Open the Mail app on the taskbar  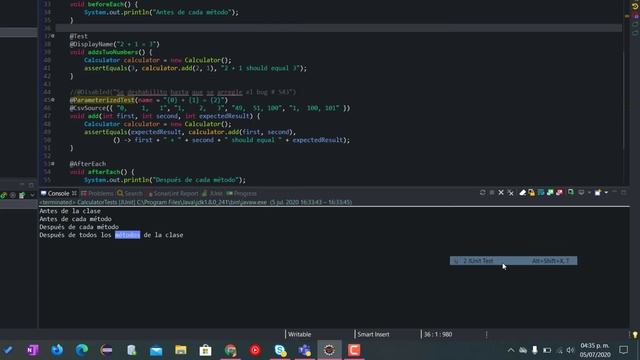coord(156,350)
